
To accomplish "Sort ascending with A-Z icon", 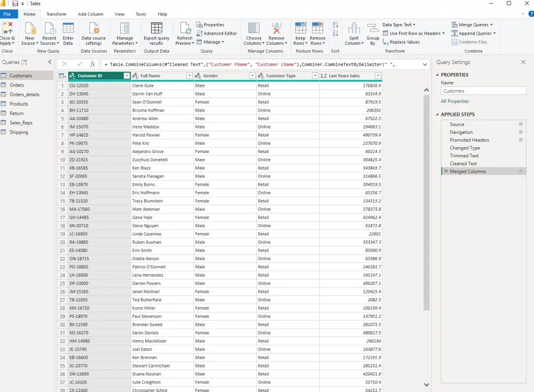I will 335,25.
